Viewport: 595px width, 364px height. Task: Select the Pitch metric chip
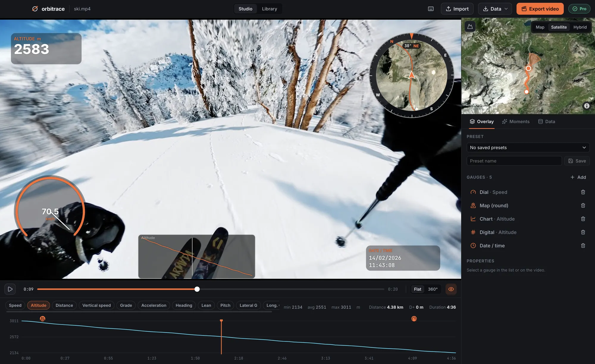coord(225,305)
